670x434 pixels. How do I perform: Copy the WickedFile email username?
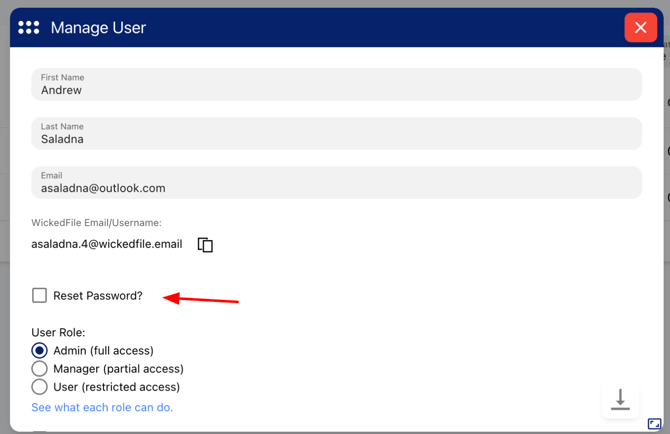coord(205,245)
